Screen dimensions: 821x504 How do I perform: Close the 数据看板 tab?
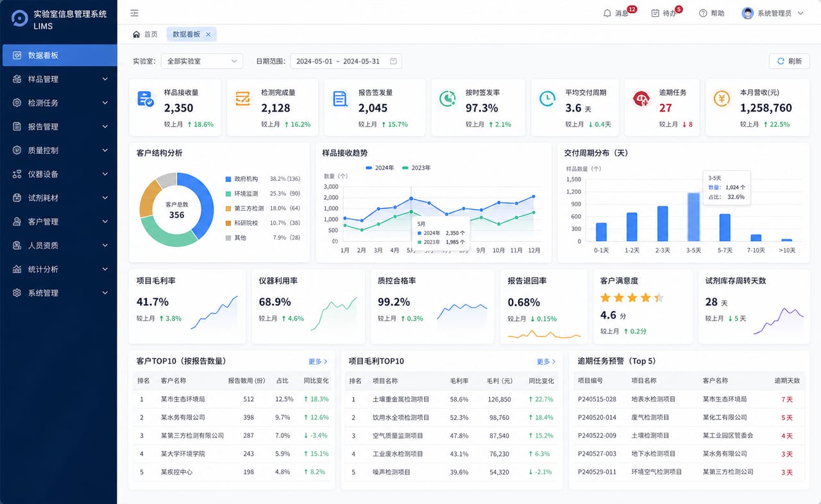tap(208, 34)
